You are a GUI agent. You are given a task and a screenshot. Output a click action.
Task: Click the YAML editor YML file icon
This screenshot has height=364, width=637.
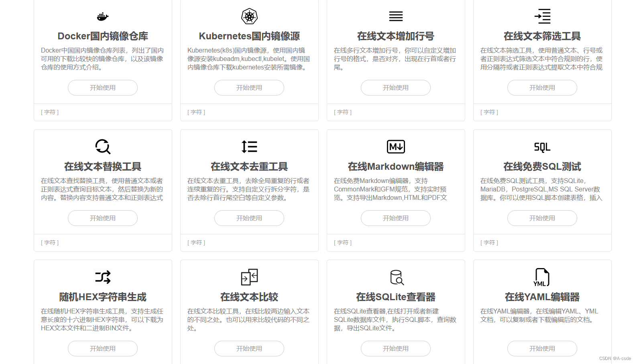pos(542,277)
